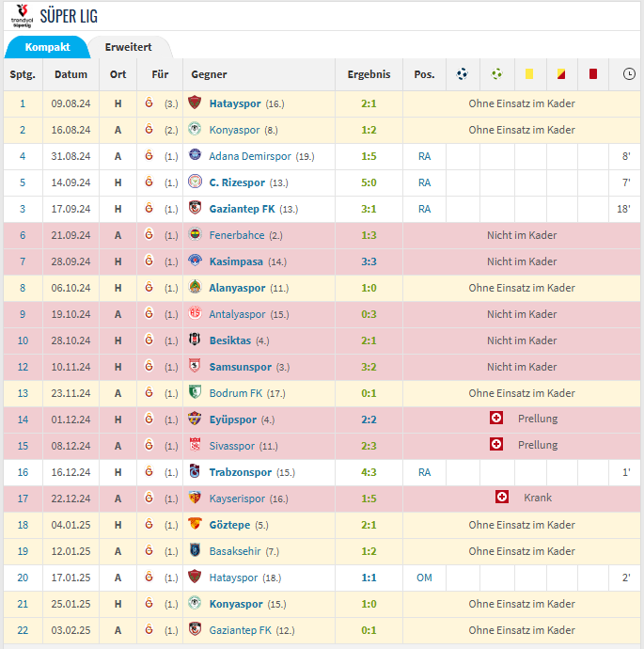Click the Samsunspor club crest
The image size is (644, 649).
(x=195, y=366)
